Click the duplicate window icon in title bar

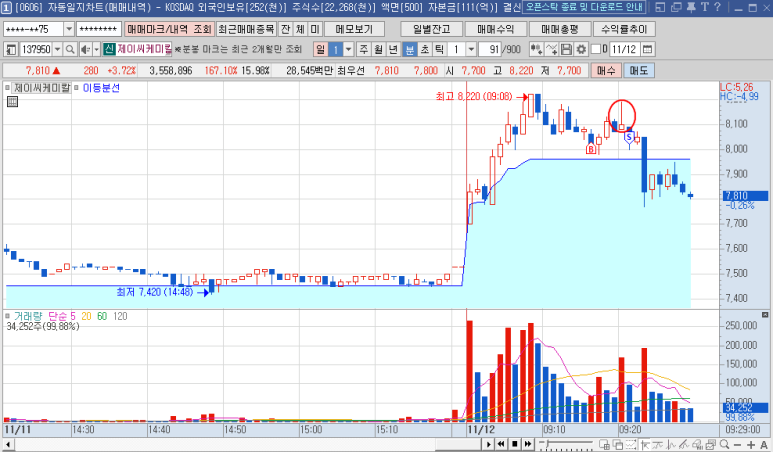point(676,7)
